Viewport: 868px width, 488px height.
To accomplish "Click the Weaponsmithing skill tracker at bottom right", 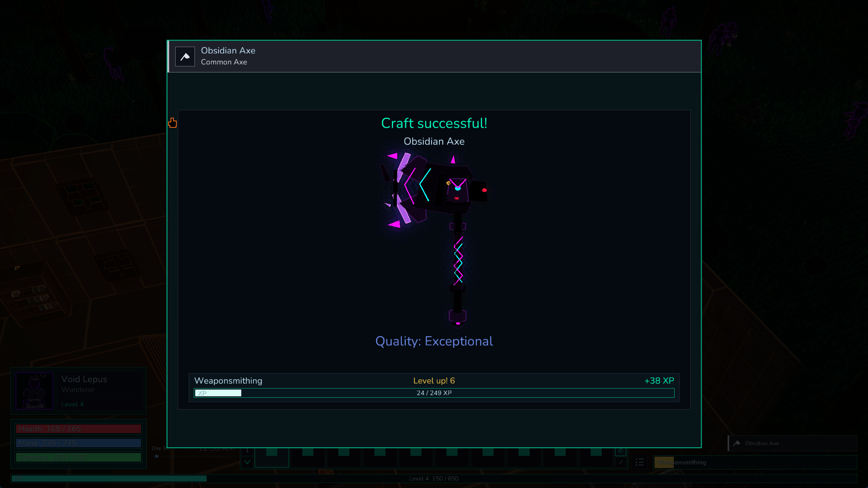I will click(755, 463).
